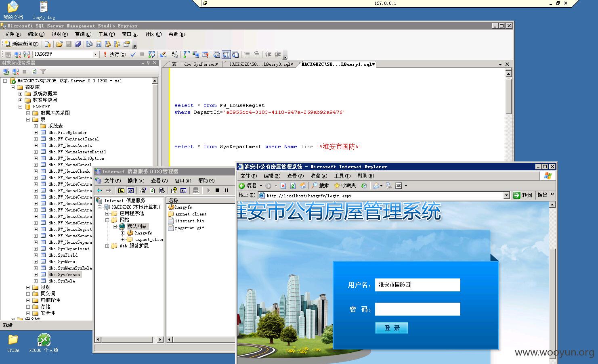
Task: Expand dbo.SysPerson table node
Action: (x=36, y=274)
